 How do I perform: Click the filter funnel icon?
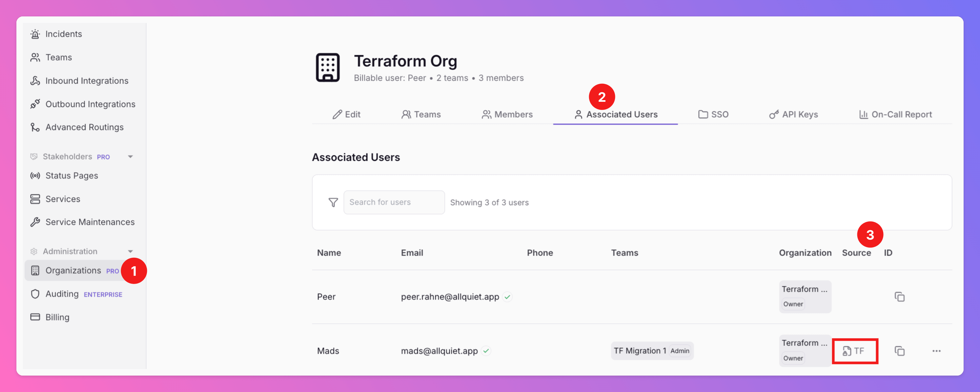(333, 202)
